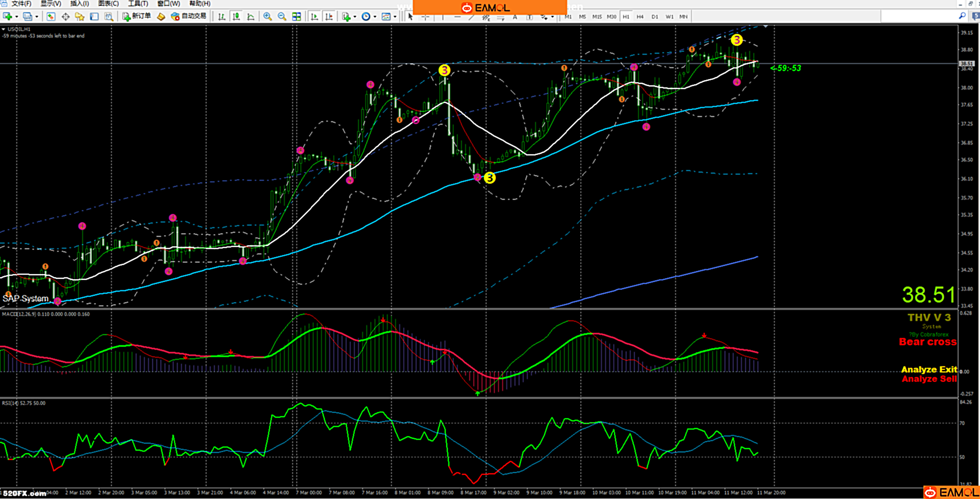Select the Arrows objects tool
980x499 pixels.
[544, 16]
